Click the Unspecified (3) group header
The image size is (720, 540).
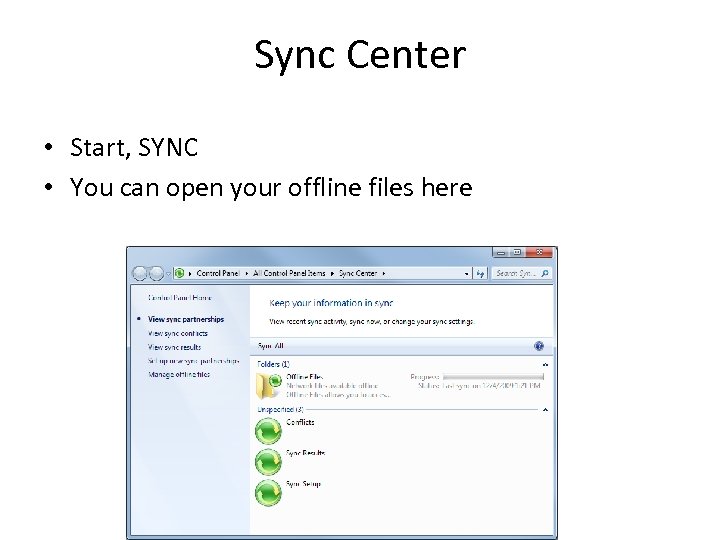tap(280, 409)
